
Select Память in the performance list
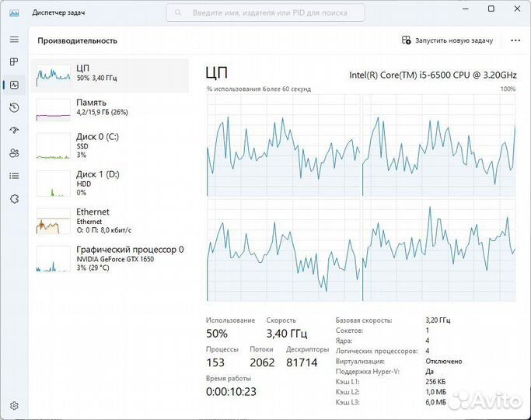[111, 107]
